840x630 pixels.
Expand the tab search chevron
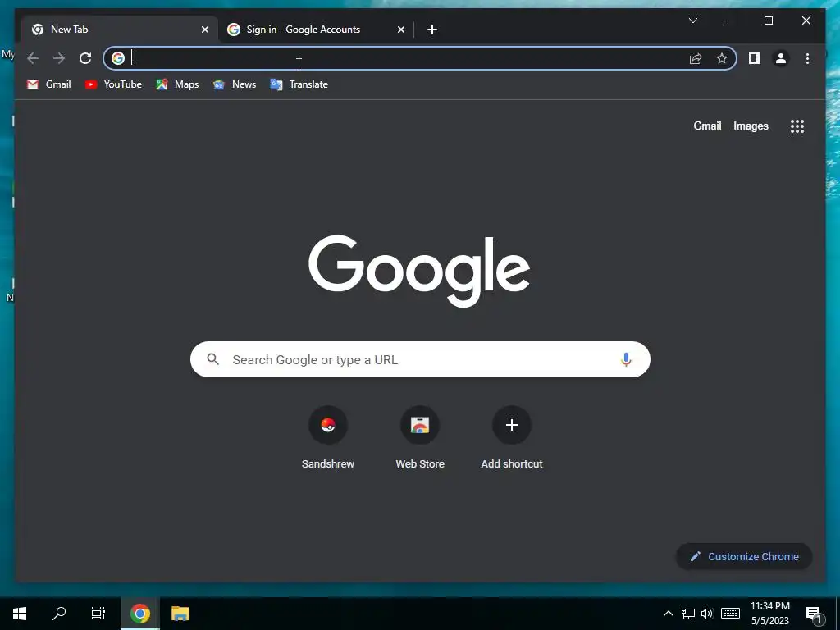click(692, 21)
